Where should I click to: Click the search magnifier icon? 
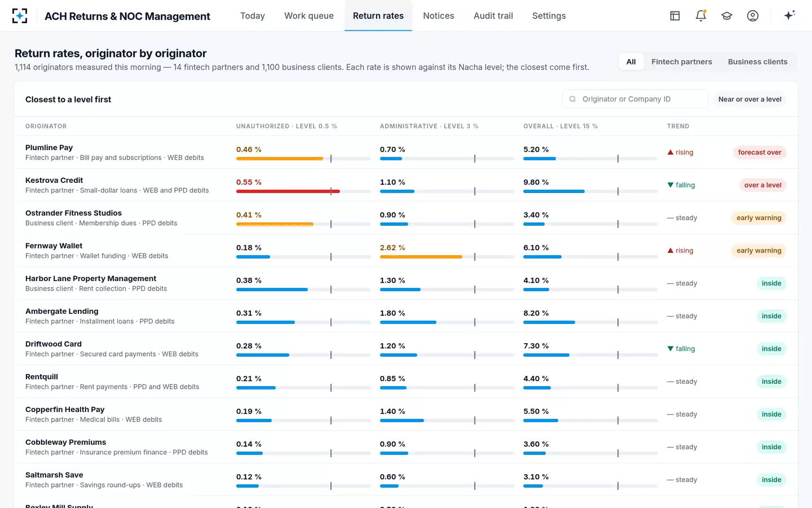572,99
